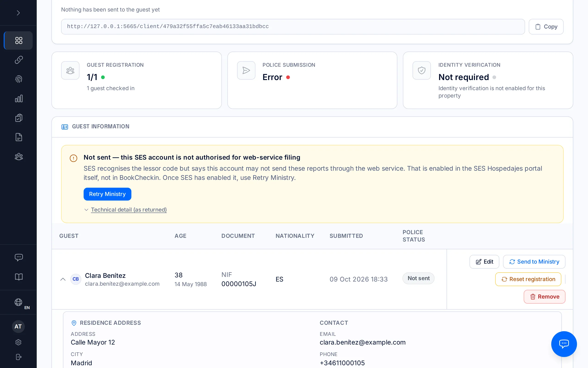Click the Identity Verification shield icon
The image size is (588, 368).
[421, 71]
